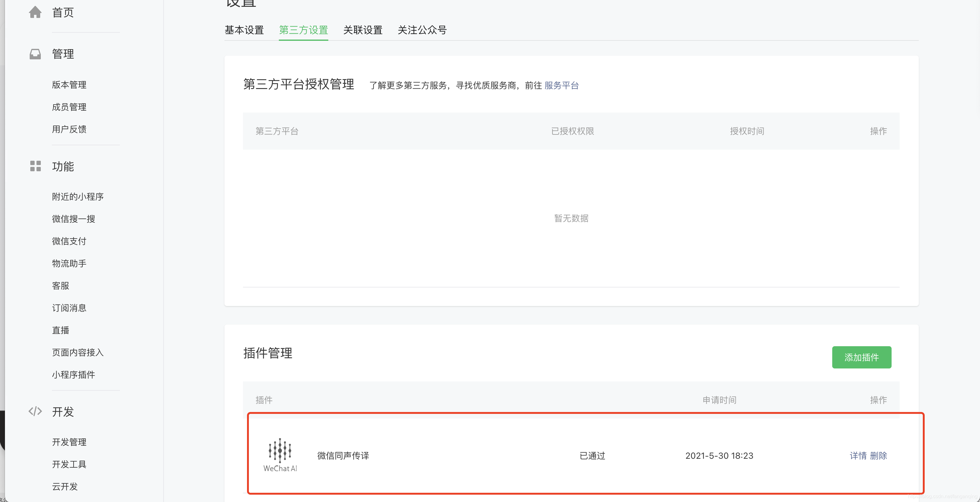Click the 2021-5-30 18:23 timestamp

pyautogui.click(x=719, y=456)
